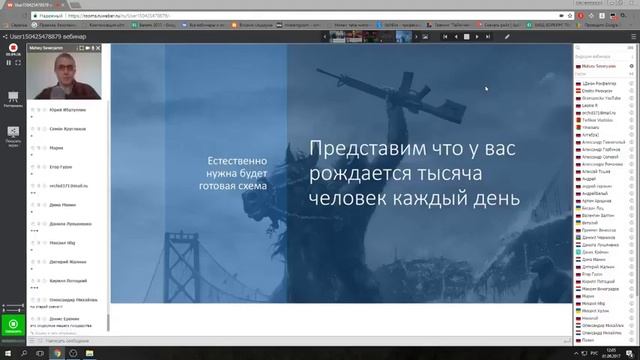Open settings gear next to the webinar host name
The height and width of the screenshot is (360, 640).
(x=631, y=66)
